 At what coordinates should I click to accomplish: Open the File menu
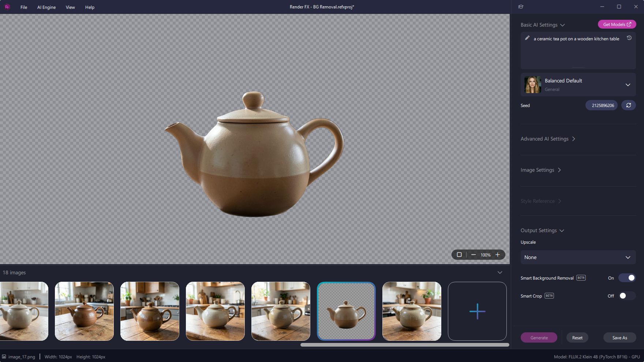[x=24, y=7]
